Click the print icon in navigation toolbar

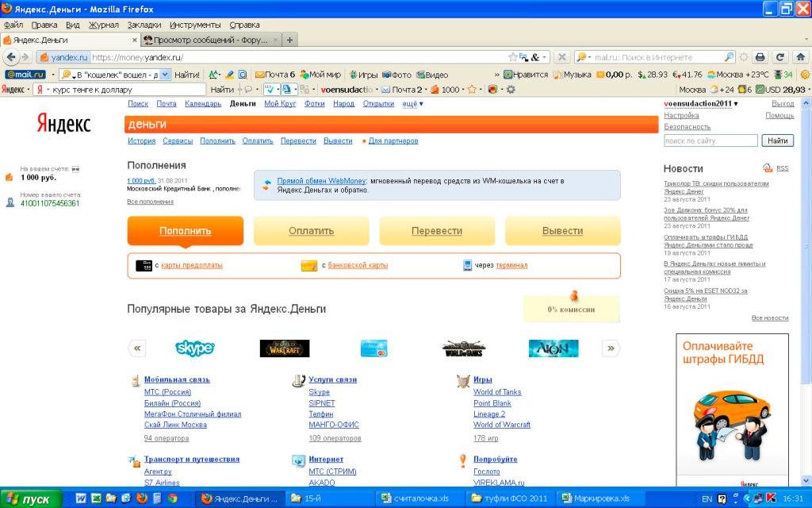point(760,57)
